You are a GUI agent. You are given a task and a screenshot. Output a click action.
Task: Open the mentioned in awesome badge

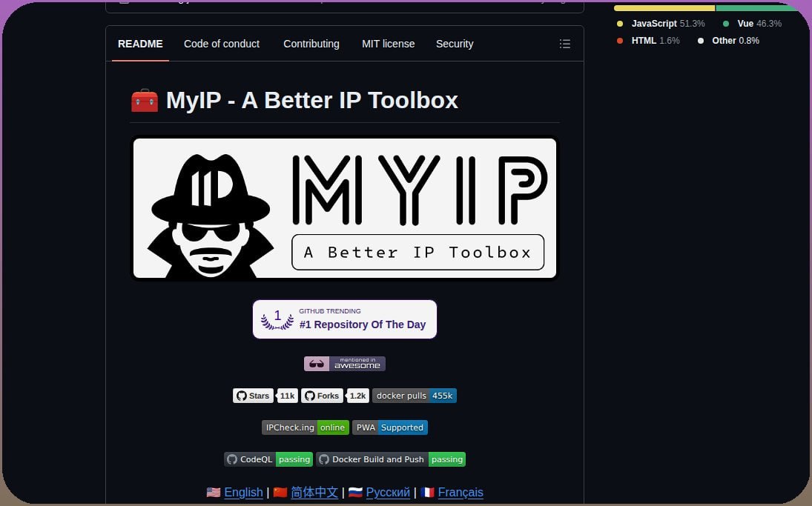pos(345,364)
